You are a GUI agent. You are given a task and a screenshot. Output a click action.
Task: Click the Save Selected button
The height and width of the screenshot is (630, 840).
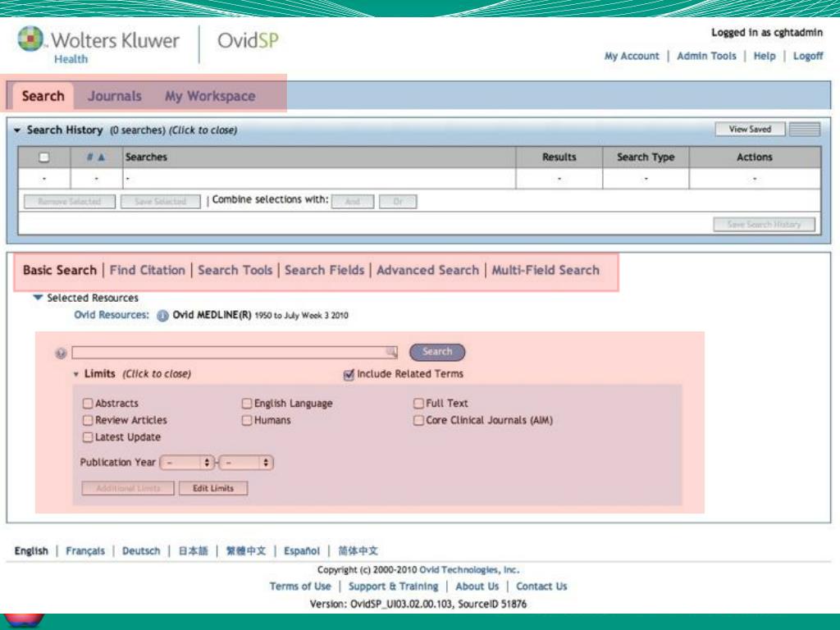[161, 202]
